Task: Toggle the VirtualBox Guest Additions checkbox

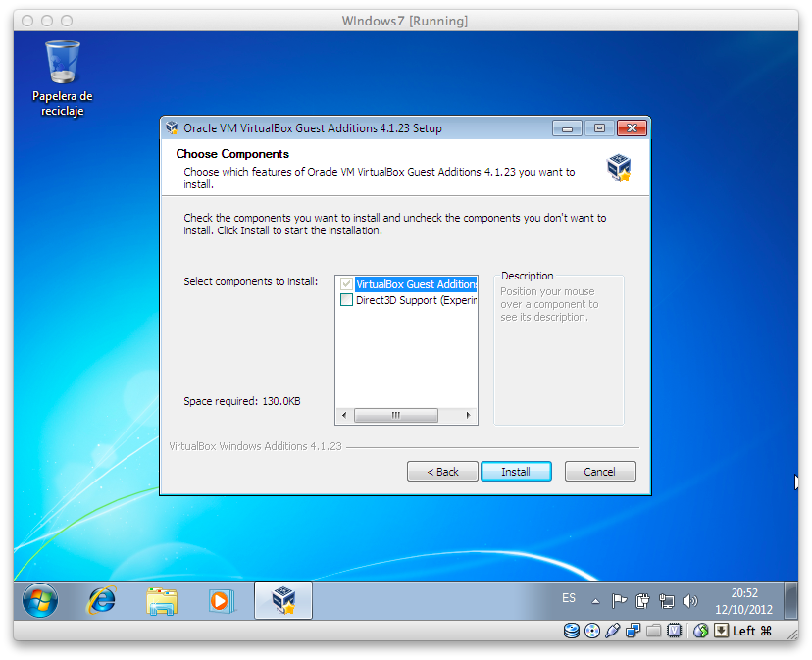Action: pyautogui.click(x=346, y=283)
